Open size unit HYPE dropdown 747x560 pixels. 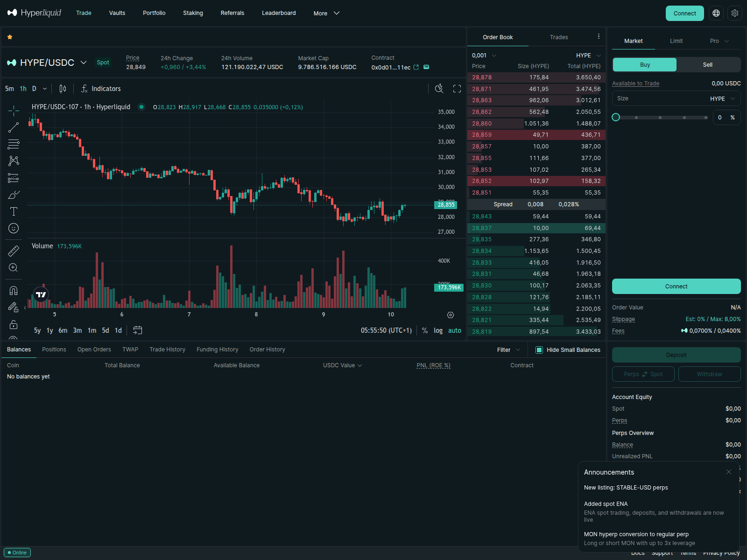click(x=722, y=99)
